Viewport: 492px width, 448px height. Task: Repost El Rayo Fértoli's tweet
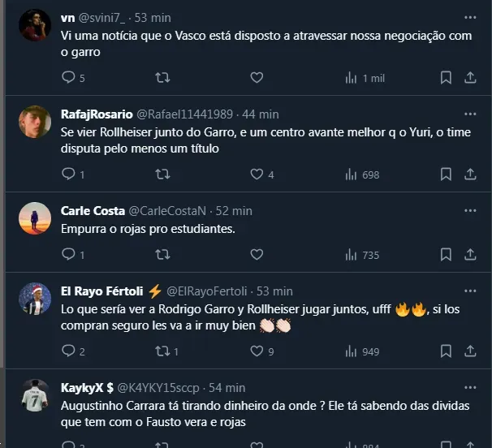(162, 351)
